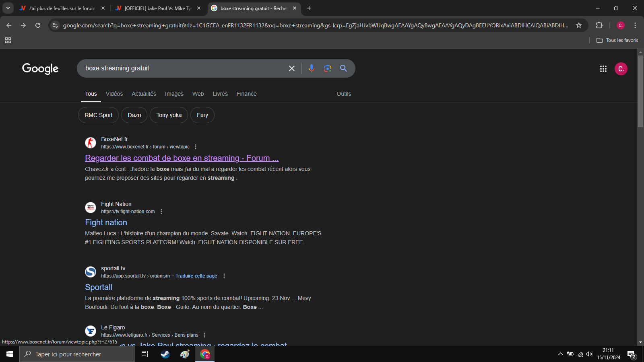The width and height of the screenshot is (644, 362).
Task: Close the "J'ai plus de feuilles" tab
Action: [103, 8]
